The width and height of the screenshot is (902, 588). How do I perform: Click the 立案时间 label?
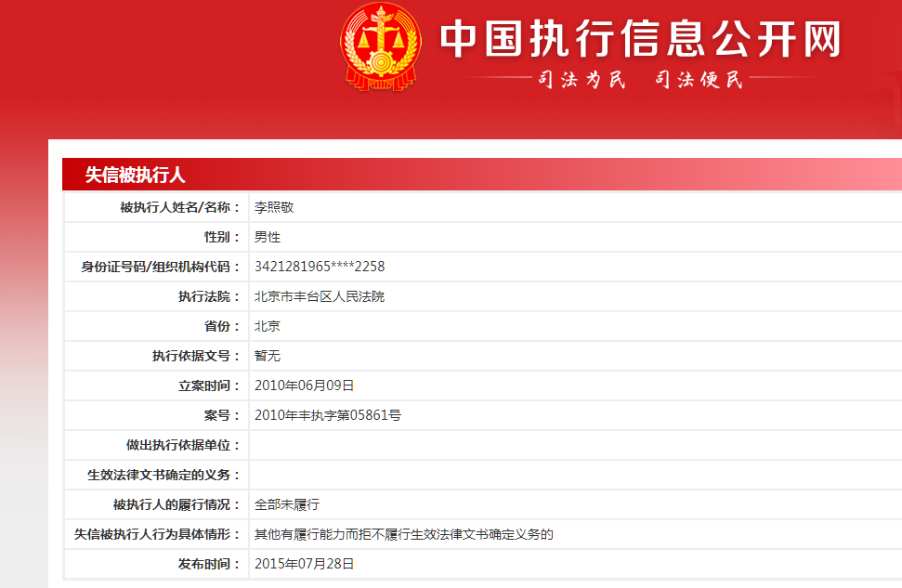[209, 385]
